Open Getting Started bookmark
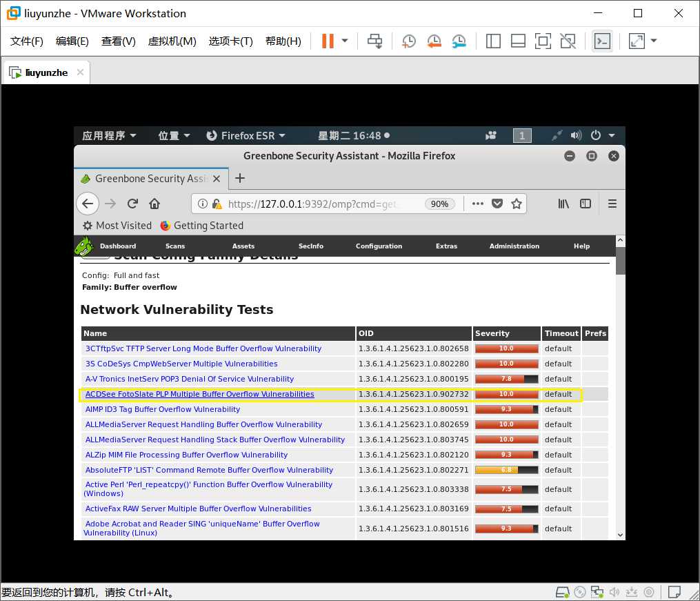This screenshot has width=700, height=601. point(202,226)
